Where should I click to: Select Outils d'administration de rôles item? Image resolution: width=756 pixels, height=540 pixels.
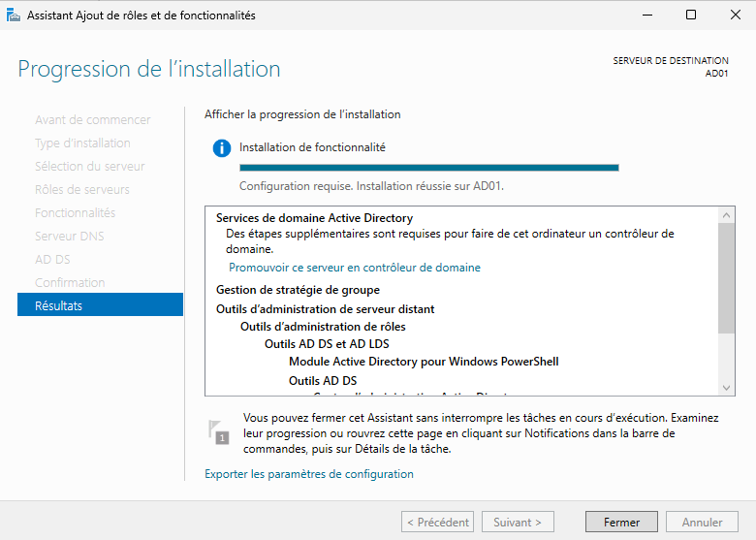point(323,327)
